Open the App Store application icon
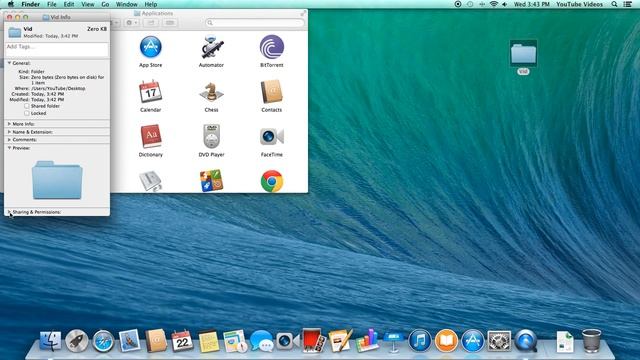Screen dimensions: 640x360 click(151, 47)
